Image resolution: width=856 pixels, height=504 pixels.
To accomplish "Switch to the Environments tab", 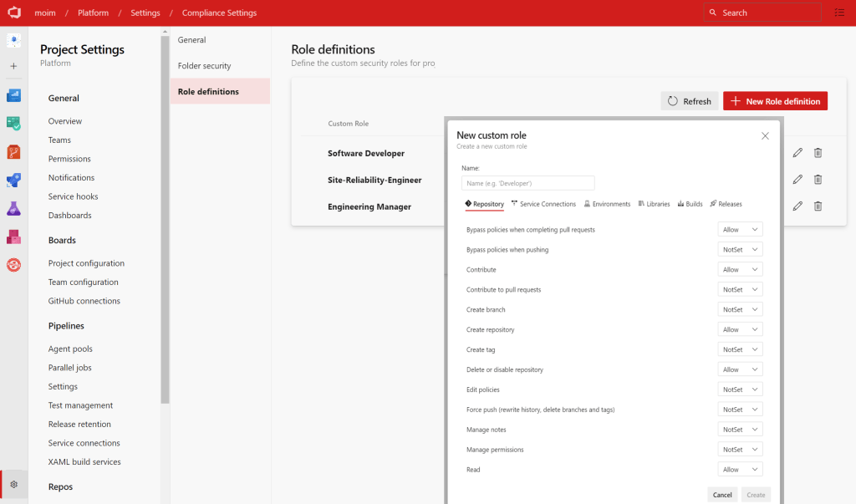I will (x=607, y=204).
